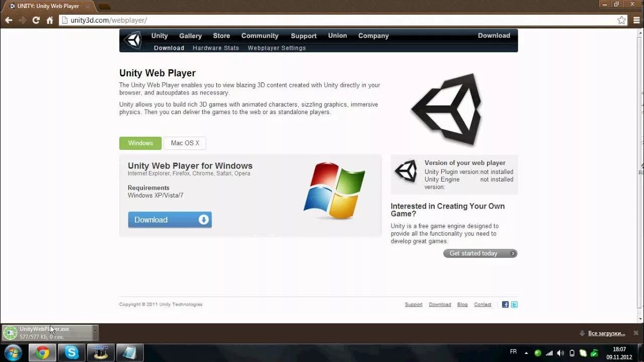Screen dimensions: 644x362
Task: Open the Gallery menu item
Action: pyautogui.click(x=190, y=36)
